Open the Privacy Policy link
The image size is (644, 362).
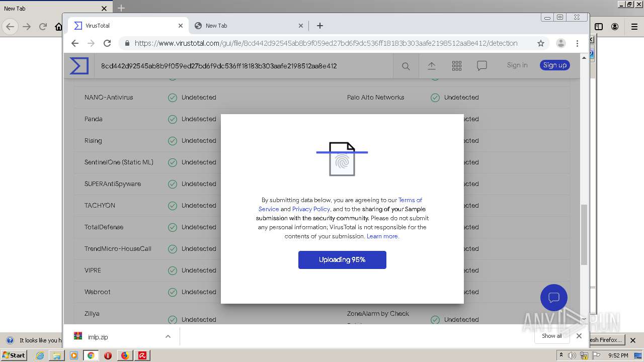coord(311,209)
